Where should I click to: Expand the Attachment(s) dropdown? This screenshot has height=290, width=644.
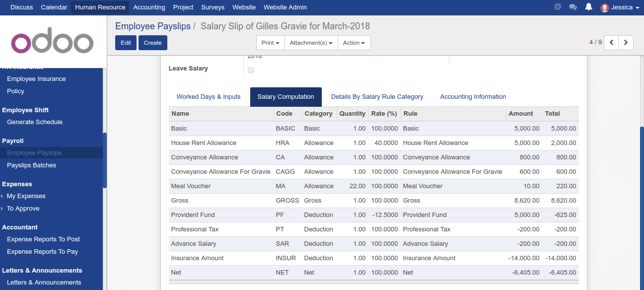click(311, 43)
